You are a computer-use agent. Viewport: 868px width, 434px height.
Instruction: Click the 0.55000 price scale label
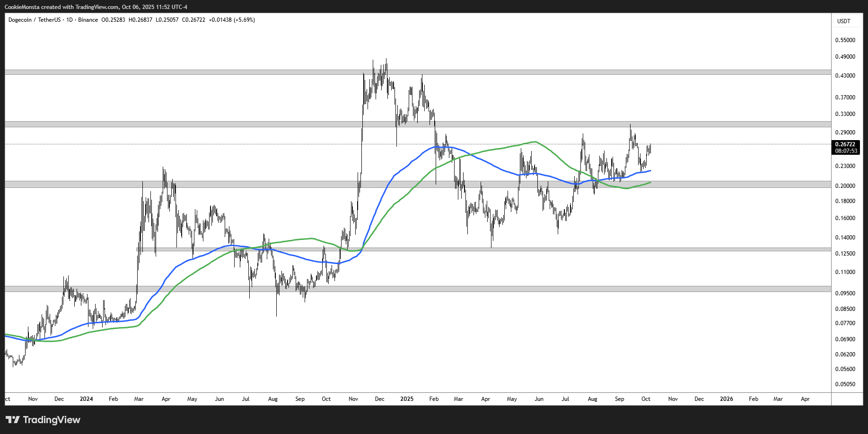click(845, 40)
